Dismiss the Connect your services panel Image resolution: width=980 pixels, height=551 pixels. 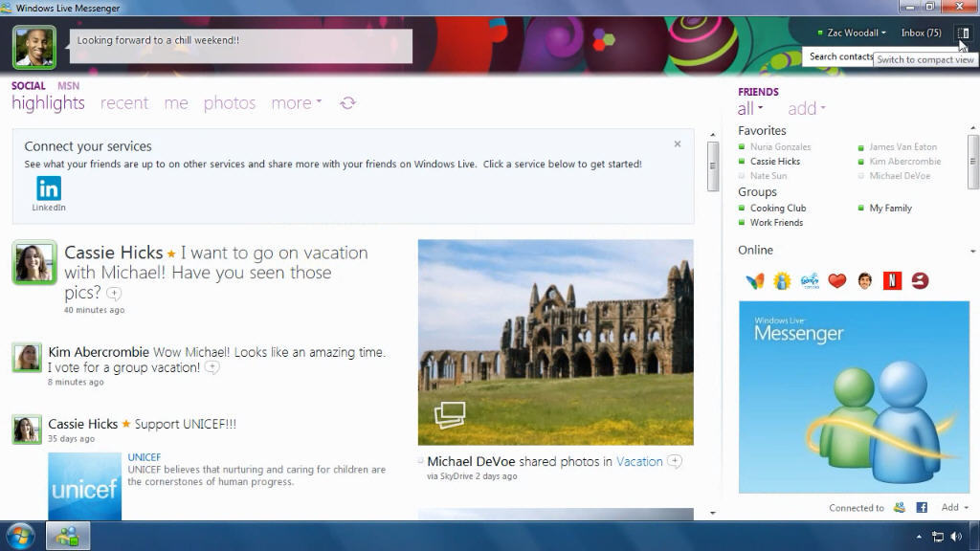click(x=678, y=144)
